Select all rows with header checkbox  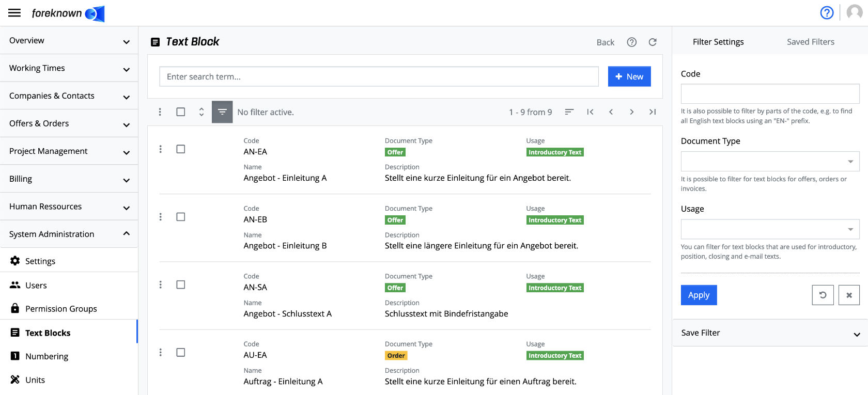click(181, 112)
